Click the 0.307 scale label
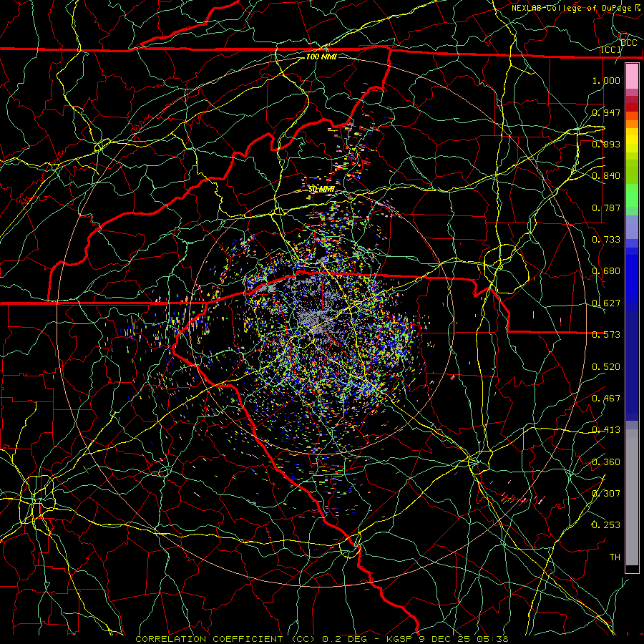Viewport: 644px width, 644px height. (x=606, y=494)
